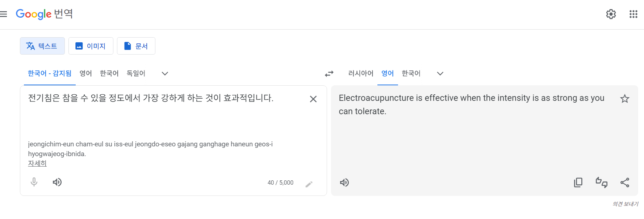Screen dimensions: 644x219
Task: Share the translation
Action: [x=625, y=182]
